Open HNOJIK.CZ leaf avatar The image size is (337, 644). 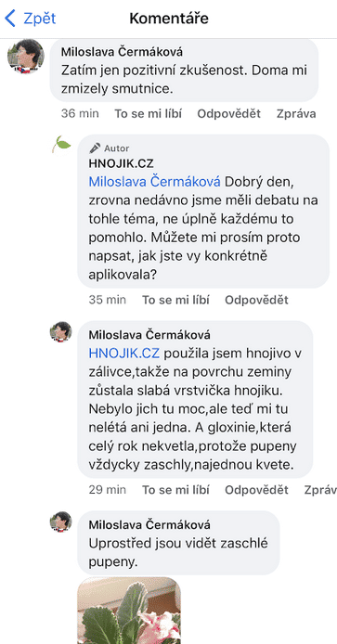61,145
